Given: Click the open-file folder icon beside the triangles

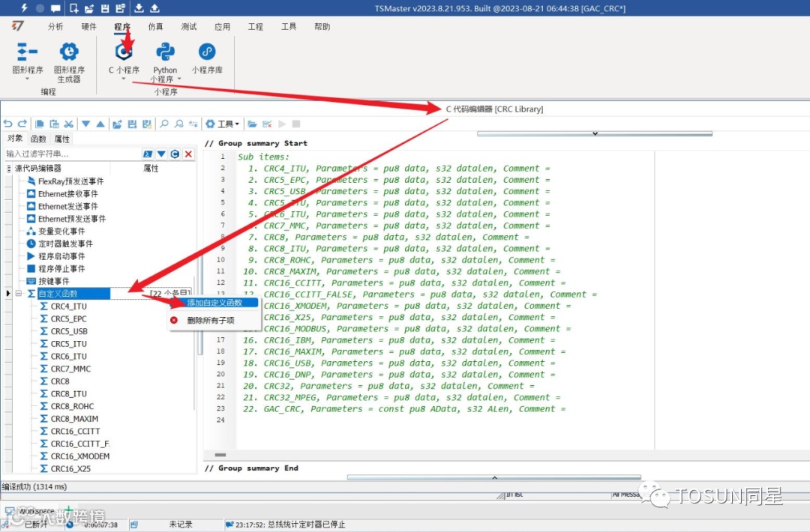Looking at the screenshot, I should [117, 124].
